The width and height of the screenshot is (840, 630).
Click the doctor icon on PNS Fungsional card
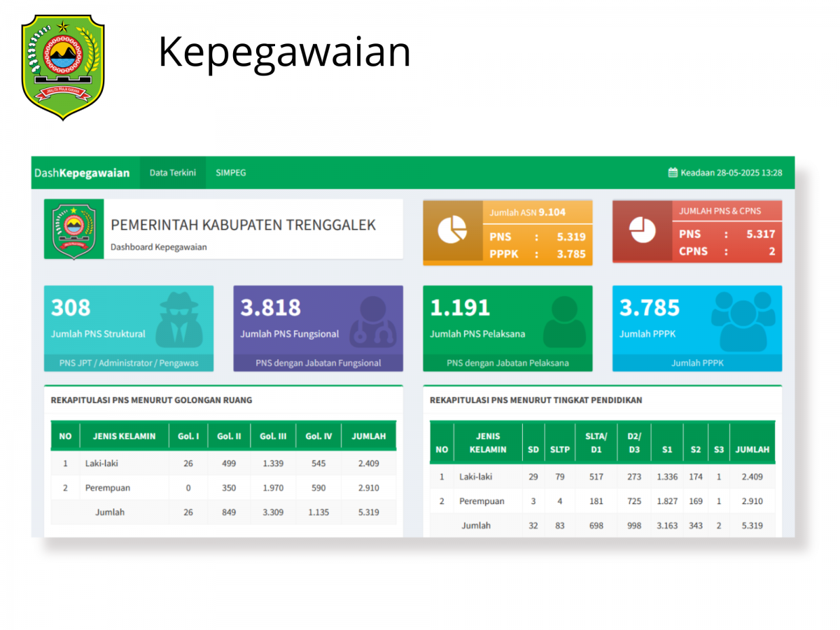tap(372, 321)
